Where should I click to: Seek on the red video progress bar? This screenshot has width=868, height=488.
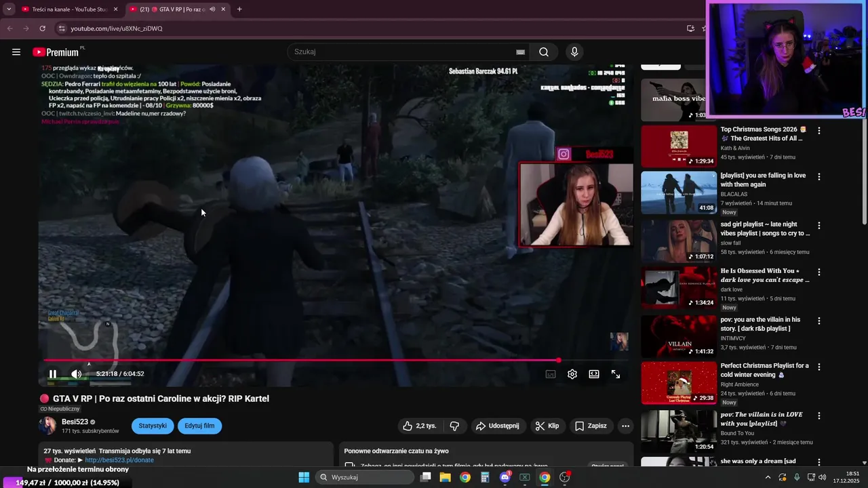click(x=336, y=361)
